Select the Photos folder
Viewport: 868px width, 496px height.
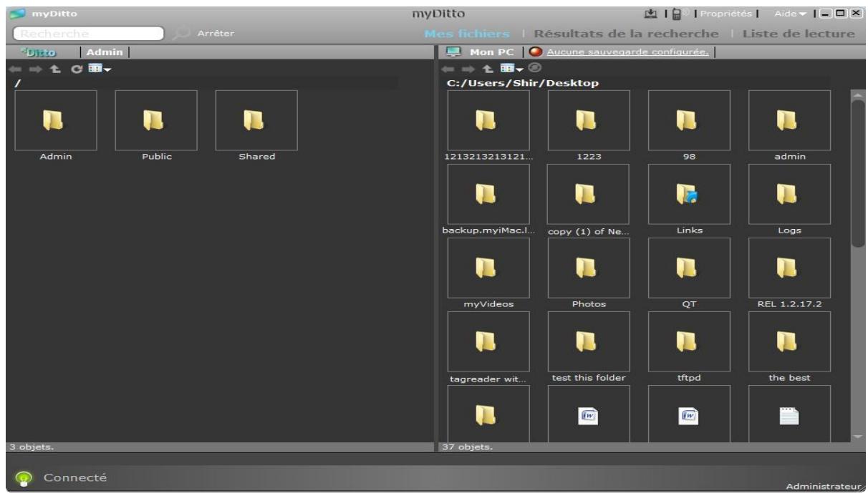point(589,273)
